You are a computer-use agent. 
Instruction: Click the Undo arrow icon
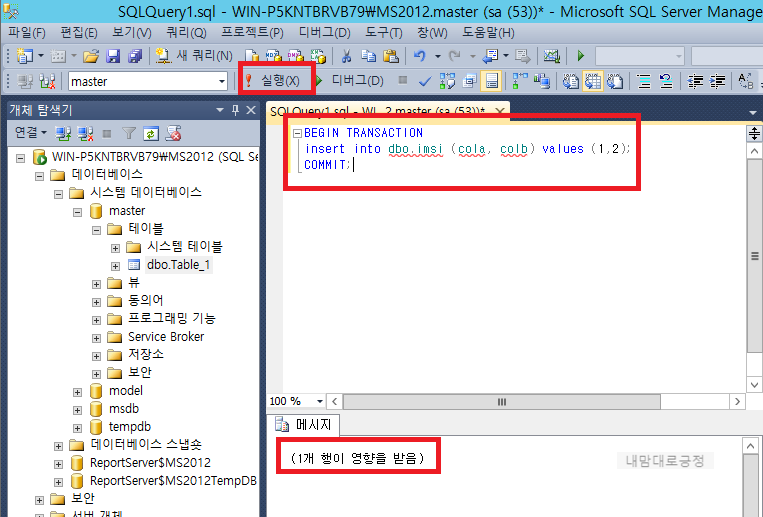419,56
